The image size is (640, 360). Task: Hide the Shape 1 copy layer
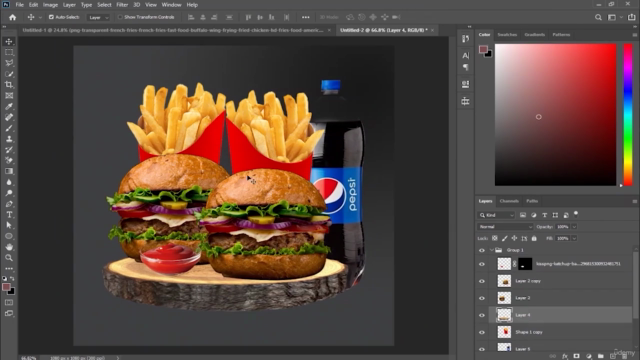(x=482, y=332)
